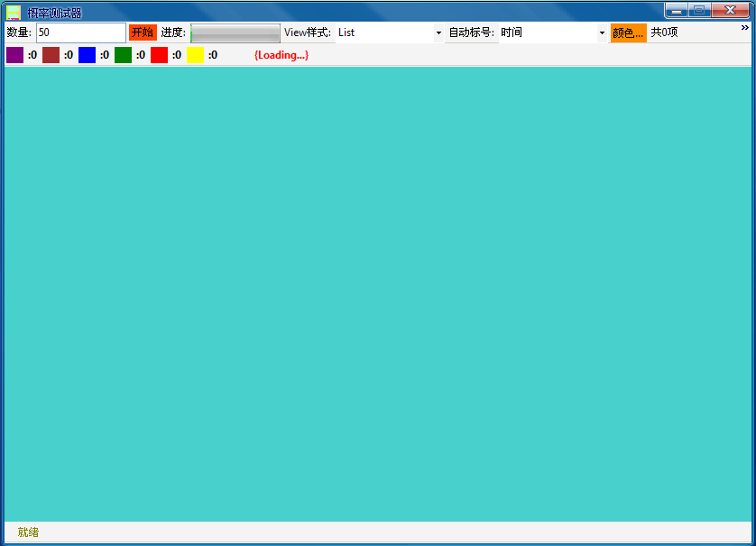756x546 pixels.
Task: Select the red color swatch
Action: click(x=159, y=55)
